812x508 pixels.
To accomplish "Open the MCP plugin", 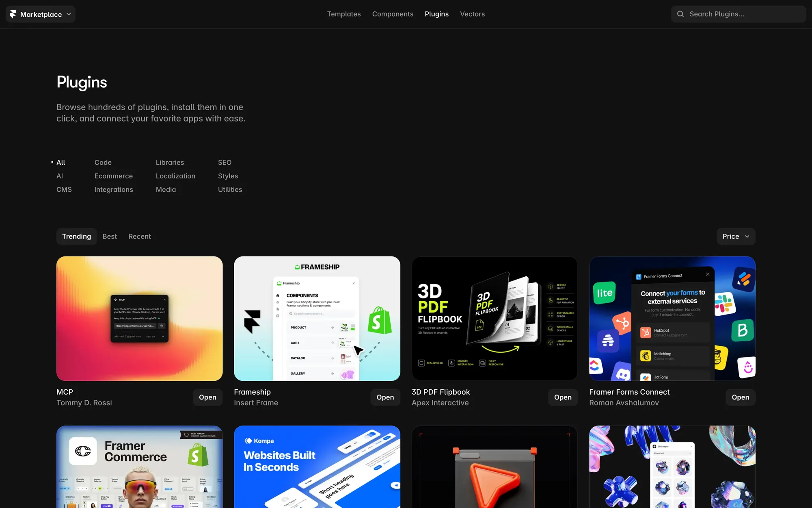I will (207, 397).
